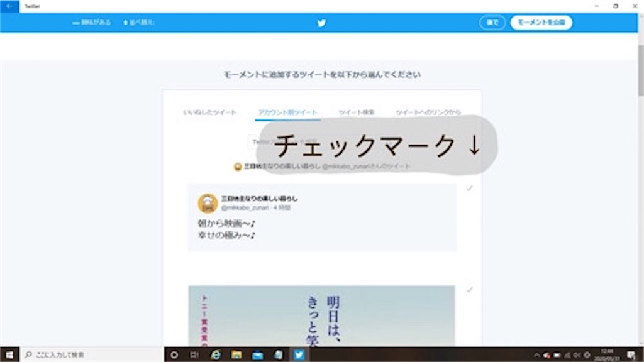Open Task View in the taskbar

pos(195,354)
